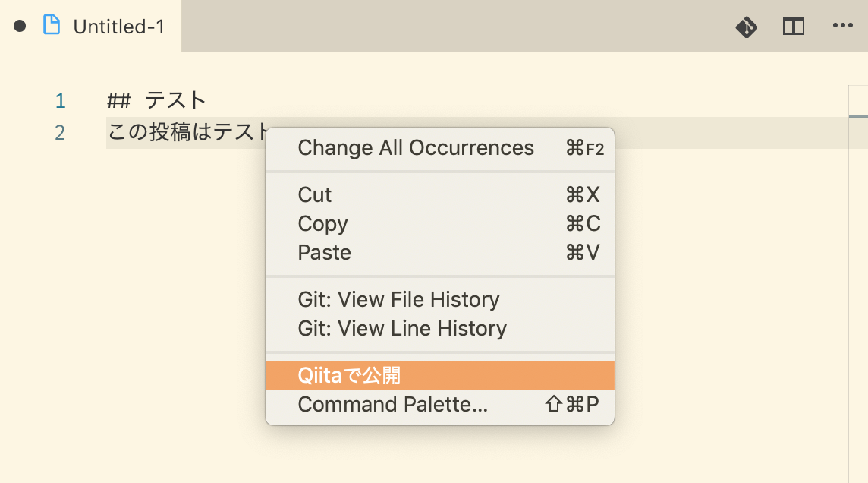
Task: Select Copy in the context menu
Action: tap(322, 224)
